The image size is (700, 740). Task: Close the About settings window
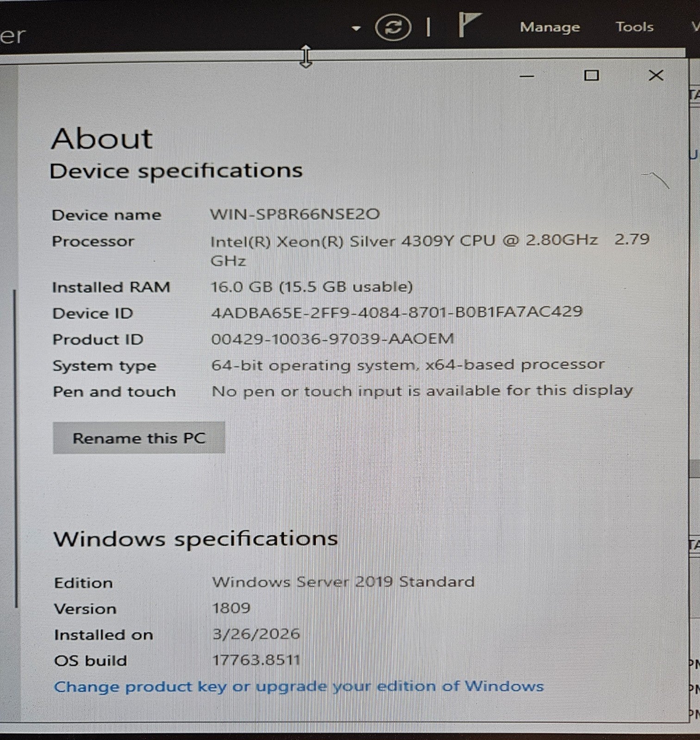tap(656, 75)
